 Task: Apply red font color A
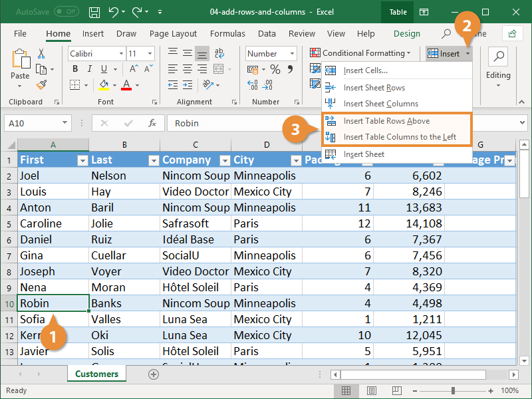click(126, 85)
